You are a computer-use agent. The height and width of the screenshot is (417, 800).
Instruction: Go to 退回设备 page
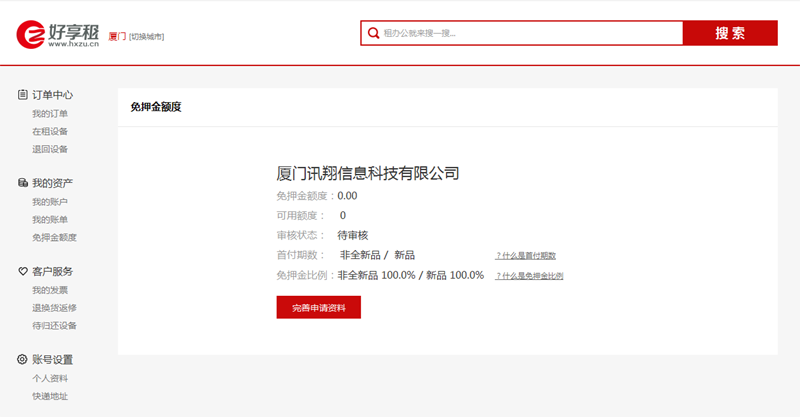[50, 149]
